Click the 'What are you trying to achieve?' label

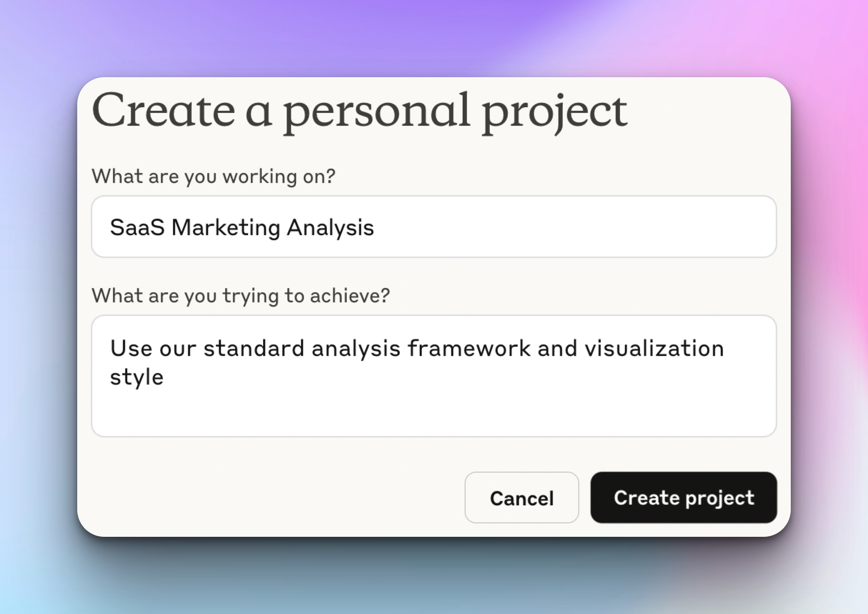240,296
